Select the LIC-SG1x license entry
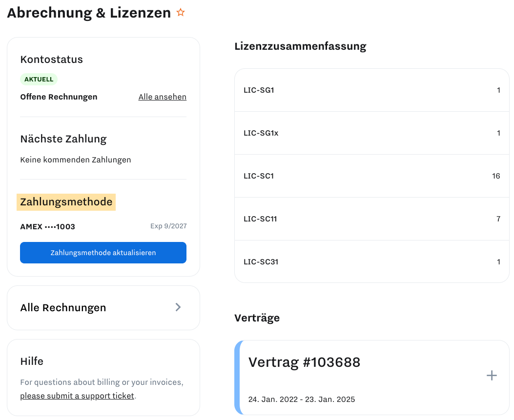Screen dimensions: 514x420 tap(371, 133)
